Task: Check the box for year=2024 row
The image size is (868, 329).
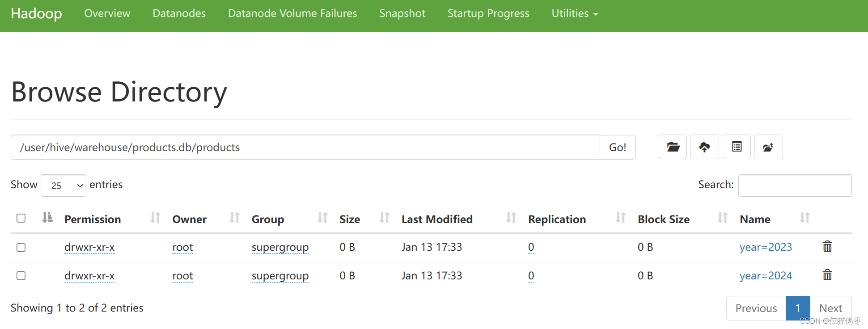Action: (21, 276)
